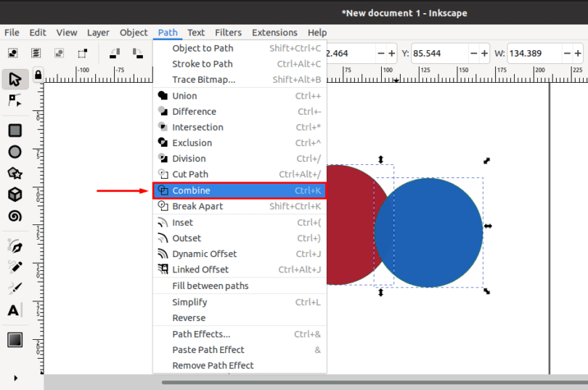
Task: Apply Exclusion path operation
Action: pos(240,143)
